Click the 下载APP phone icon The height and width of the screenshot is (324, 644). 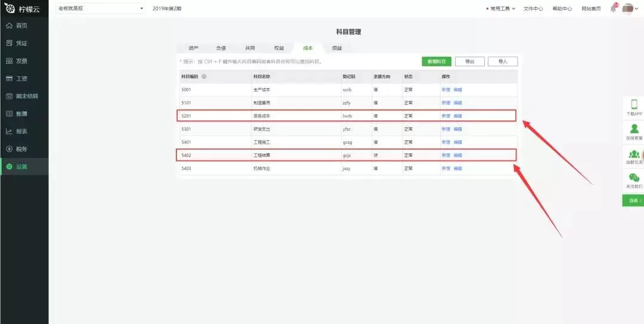[x=634, y=104]
